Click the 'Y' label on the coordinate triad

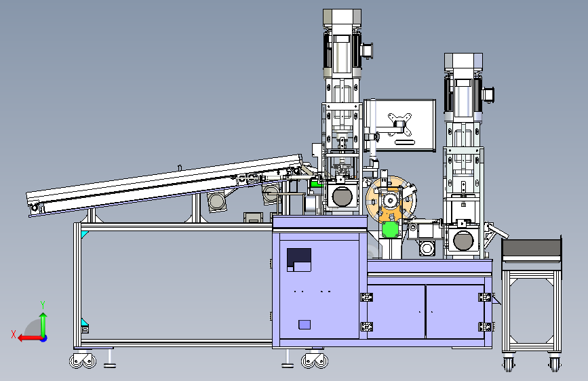[x=43, y=305]
